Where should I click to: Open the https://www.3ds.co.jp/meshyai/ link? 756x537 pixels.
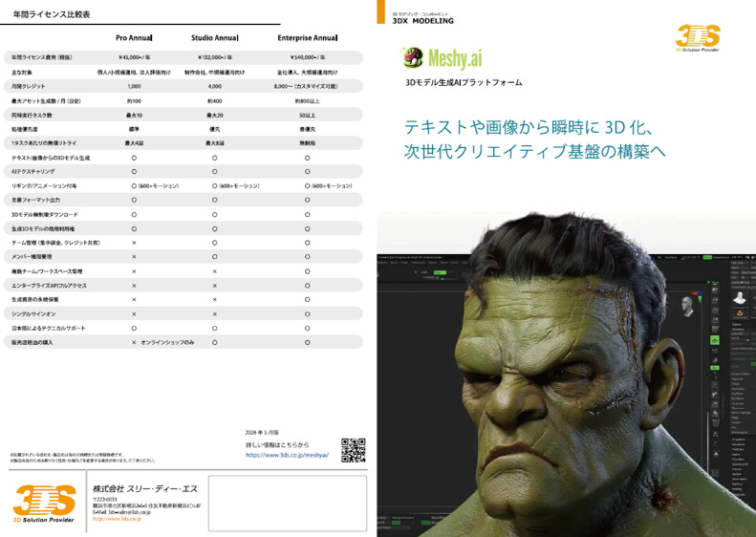point(287,455)
